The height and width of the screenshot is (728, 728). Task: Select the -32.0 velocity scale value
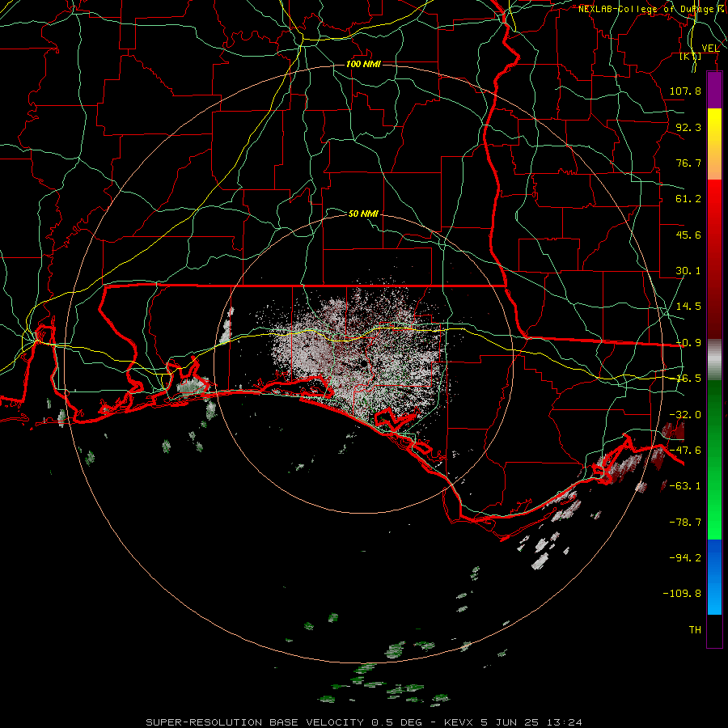click(685, 415)
